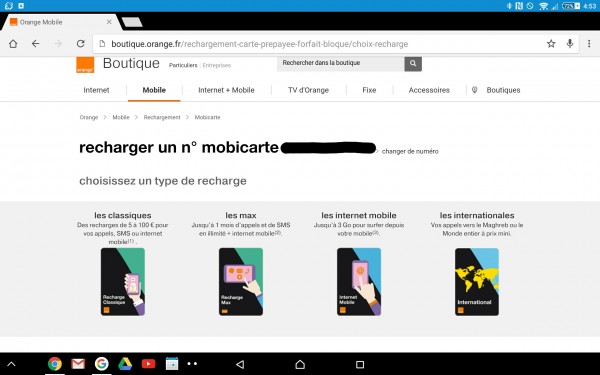Click the les max heading
Image resolution: width=600 pixels, height=375 pixels.
tap(241, 215)
